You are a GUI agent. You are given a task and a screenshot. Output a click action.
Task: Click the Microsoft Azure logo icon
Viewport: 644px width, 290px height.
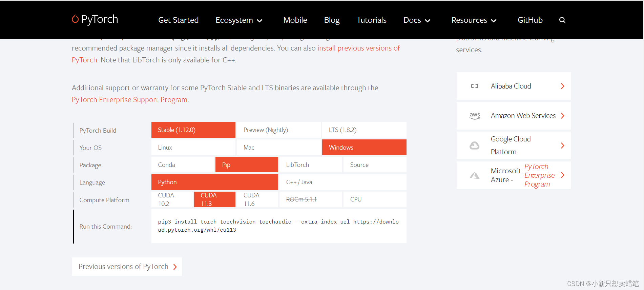click(x=474, y=175)
